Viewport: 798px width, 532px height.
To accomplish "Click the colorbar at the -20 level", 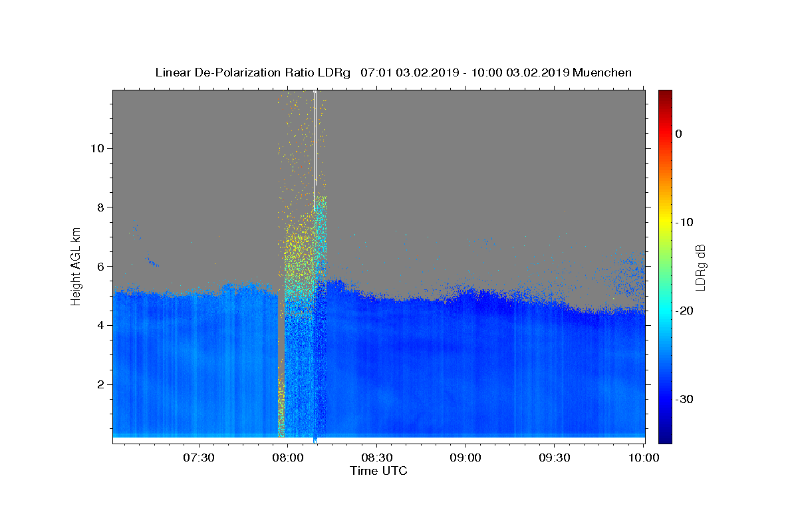I will pos(665,311).
